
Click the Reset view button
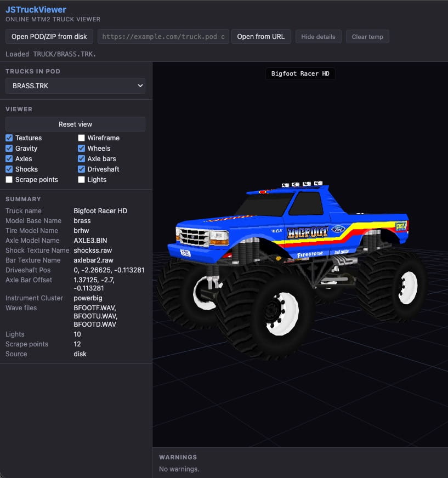pos(75,124)
